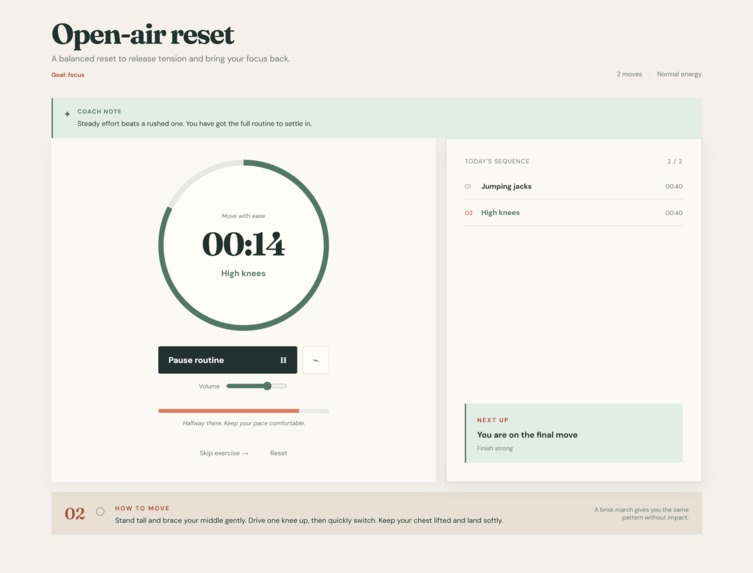Select Jumping jacks in today's sequence

coord(573,186)
